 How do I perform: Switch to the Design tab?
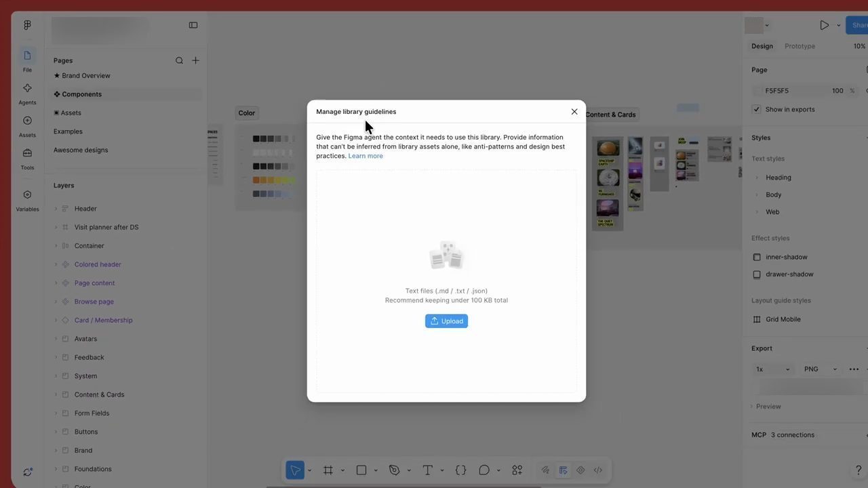762,46
